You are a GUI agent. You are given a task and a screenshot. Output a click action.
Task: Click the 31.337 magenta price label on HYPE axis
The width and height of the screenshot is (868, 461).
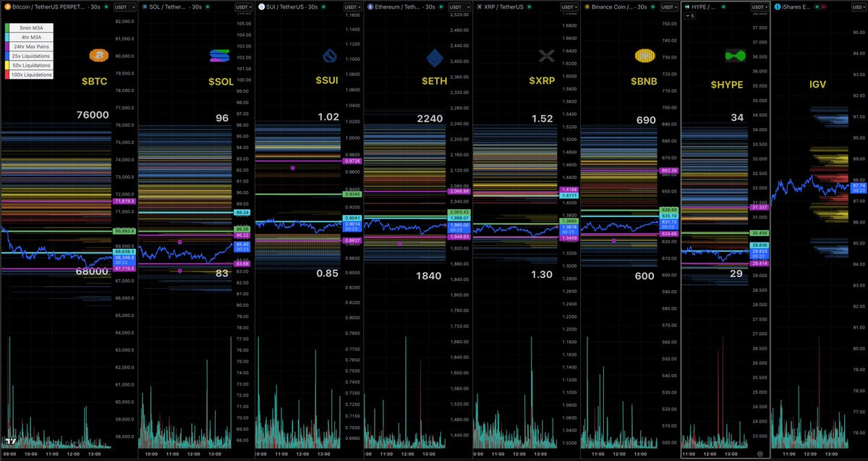759,207
